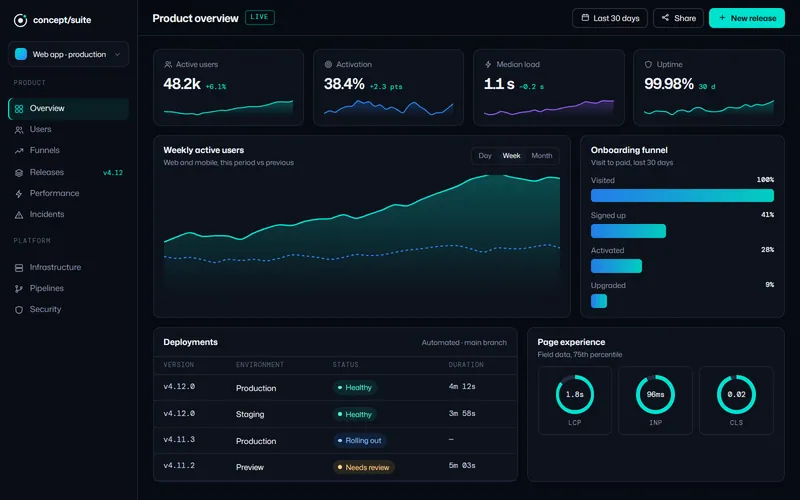Image resolution: width=800 pixels, height=500 pixels.
Task: Click the share icon in header
Action: tap(665, 18)
